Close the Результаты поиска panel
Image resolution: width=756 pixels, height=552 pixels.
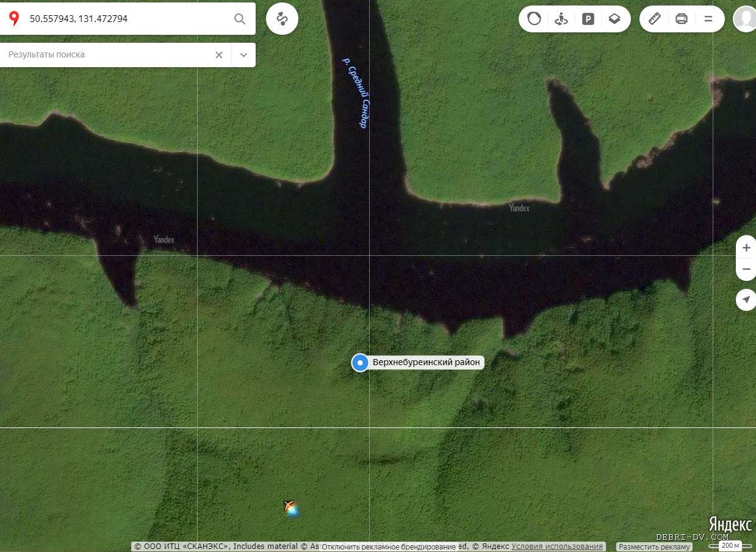click(219, 55)
